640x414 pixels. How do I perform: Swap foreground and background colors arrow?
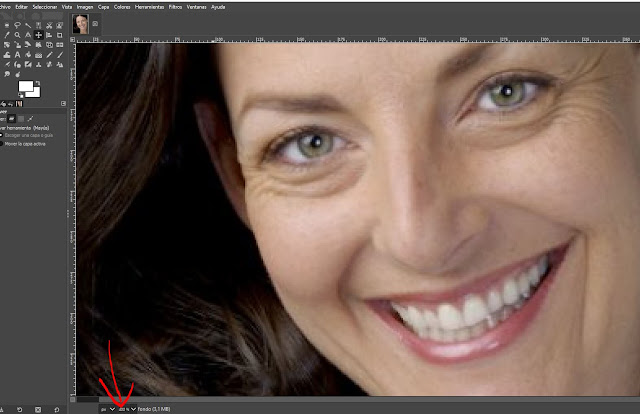(x=38, y=83)
